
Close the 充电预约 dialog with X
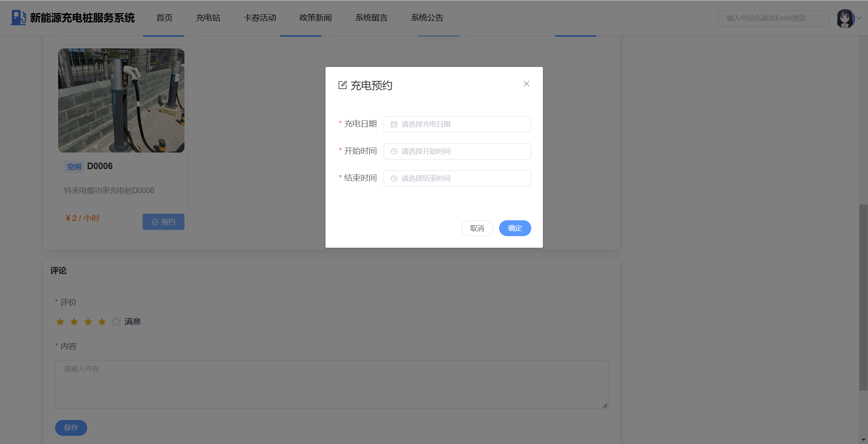(x=526, y=84)
